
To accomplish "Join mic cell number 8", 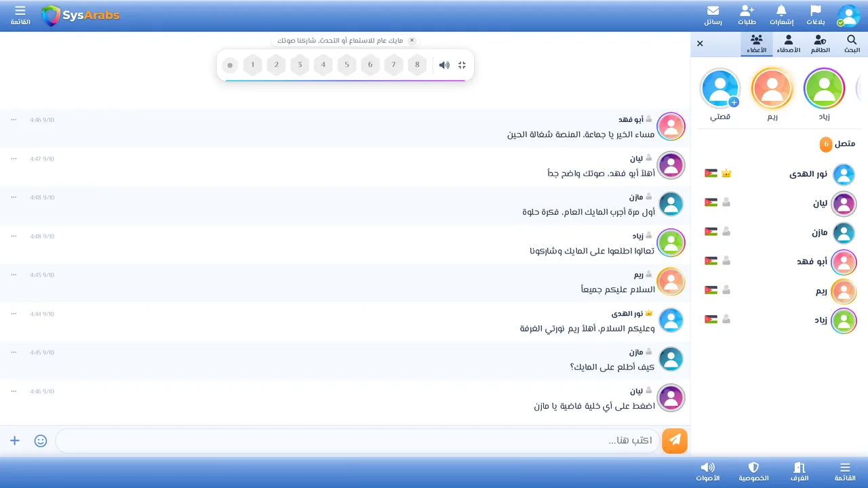I will 417,65.
